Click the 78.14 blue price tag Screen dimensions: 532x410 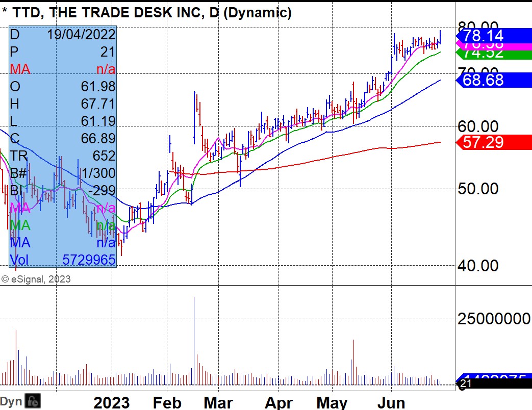494,35
